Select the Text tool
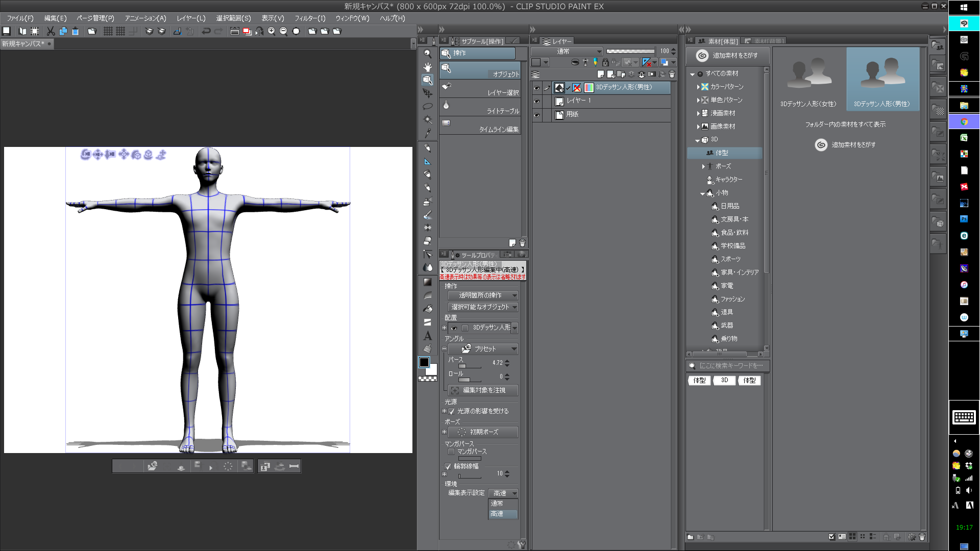Image resolution: width=980 pixels, height=551 pixels. point(428,336)
